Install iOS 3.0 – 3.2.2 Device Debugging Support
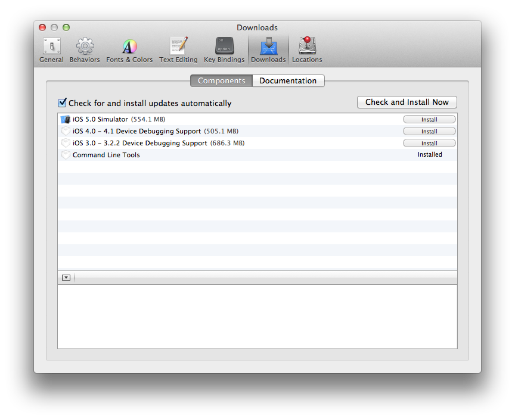This screenshot has height=420, width=515. (429, 143)
